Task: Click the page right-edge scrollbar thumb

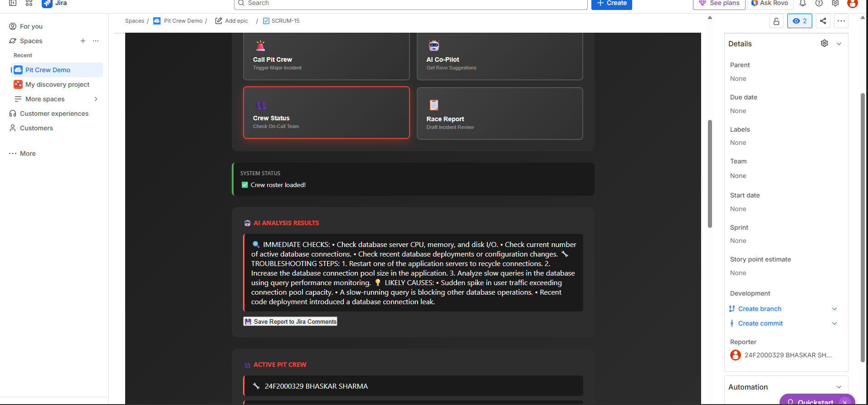Action: (863, 227)
